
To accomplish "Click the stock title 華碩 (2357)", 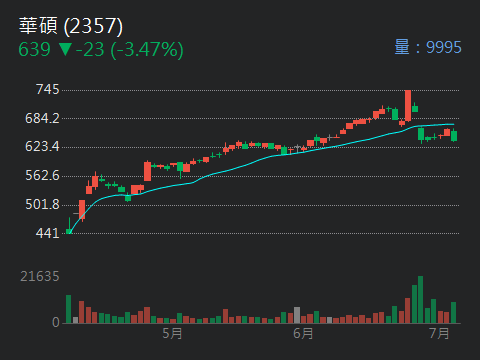I will click(x=71, y=26).
